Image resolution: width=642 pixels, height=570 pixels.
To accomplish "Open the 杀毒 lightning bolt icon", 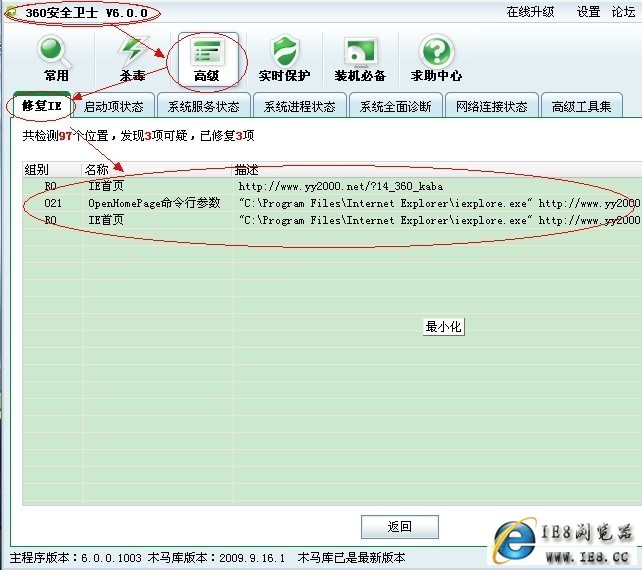I will coord(132,59).
